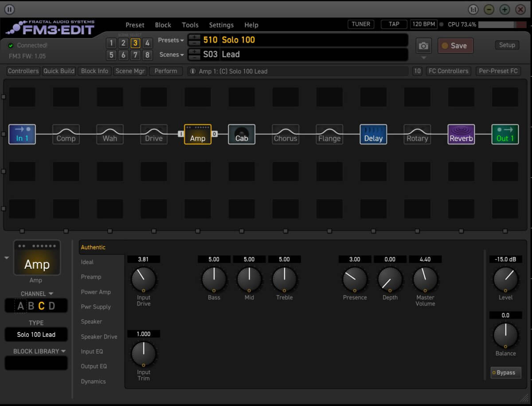Open the Setup button
This screenshot has height=406, width=532.
tap(507, 45)
